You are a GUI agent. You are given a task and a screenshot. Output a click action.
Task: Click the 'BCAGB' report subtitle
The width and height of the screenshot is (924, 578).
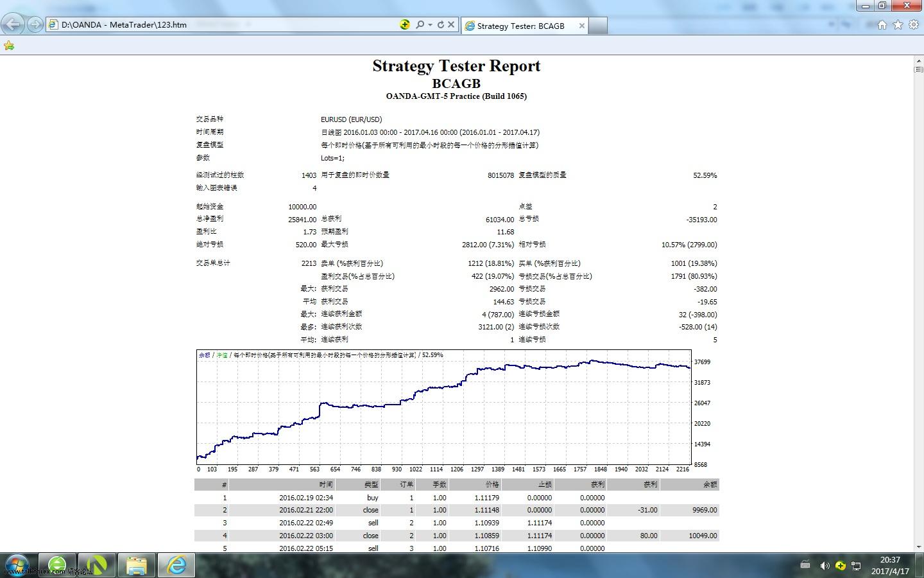click(456, 83)
